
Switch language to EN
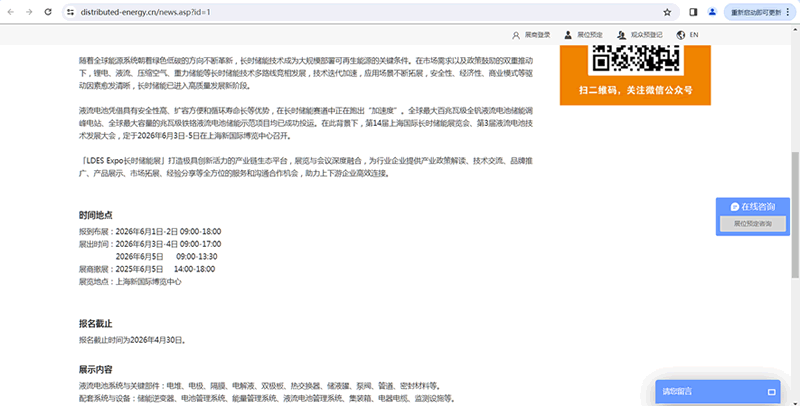[688, 34]
